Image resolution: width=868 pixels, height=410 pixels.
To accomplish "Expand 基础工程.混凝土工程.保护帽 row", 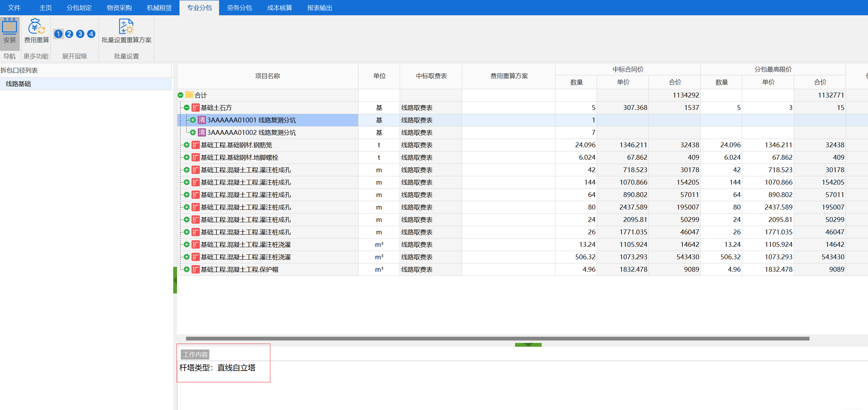I will (x=187, y=269).
